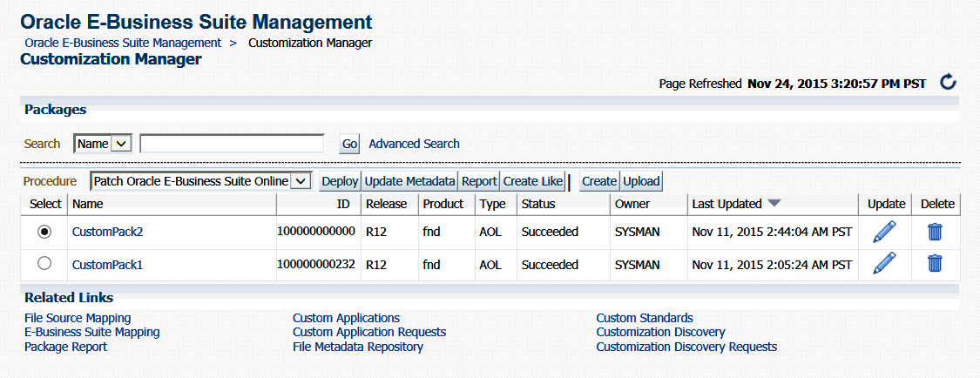980x378 pixels.
Task: Open File Metadata Repository link
Action: pos(357,346)
